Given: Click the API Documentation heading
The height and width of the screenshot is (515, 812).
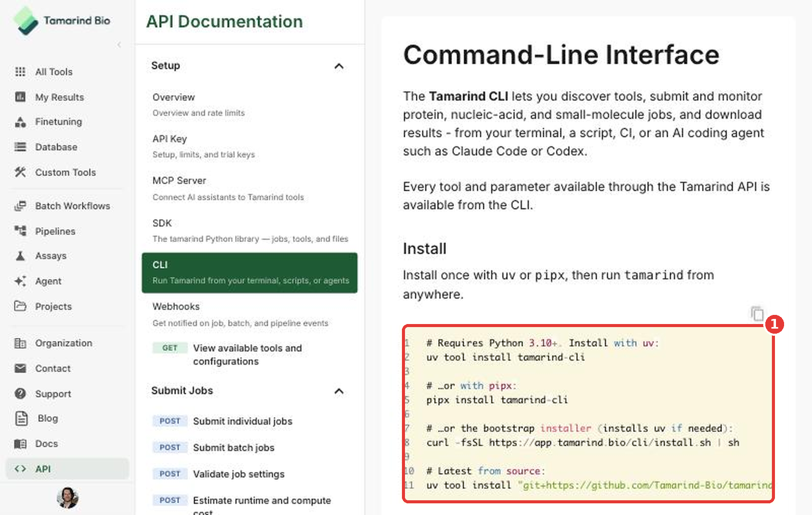Looking at the screenshot, I should click(x=224, y=21).
